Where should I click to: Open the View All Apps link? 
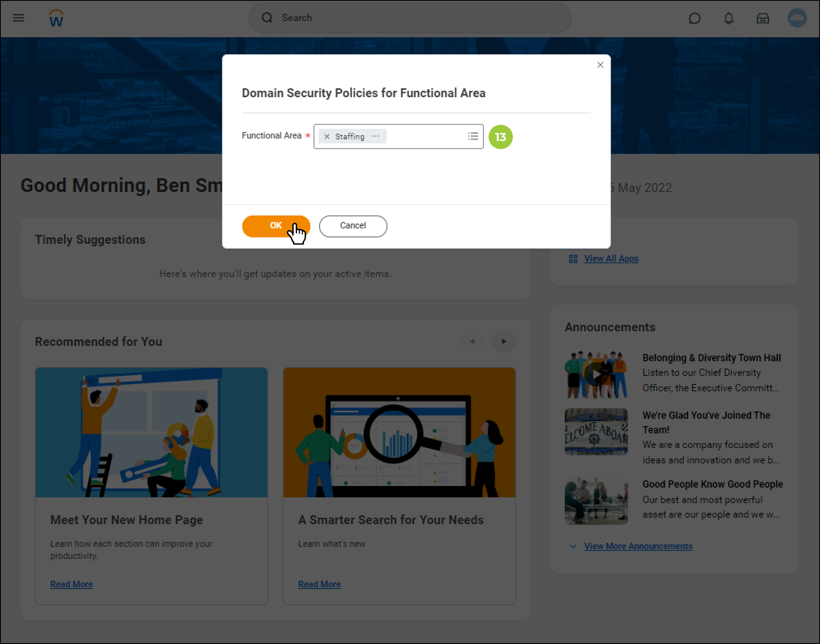click(611, 259)
